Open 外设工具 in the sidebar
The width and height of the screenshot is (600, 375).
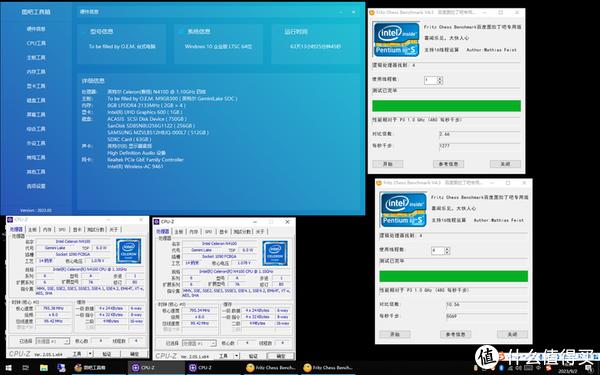click(36, 143)
